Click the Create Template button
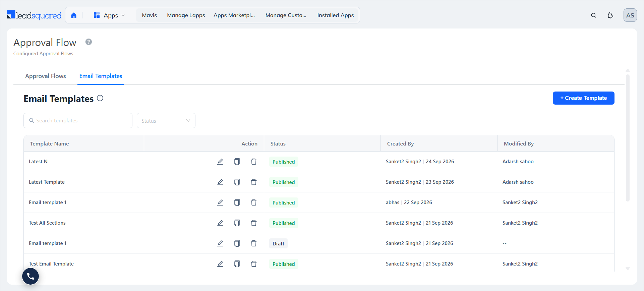The height and width of the screenshot is (291, 644). point(584,98)
